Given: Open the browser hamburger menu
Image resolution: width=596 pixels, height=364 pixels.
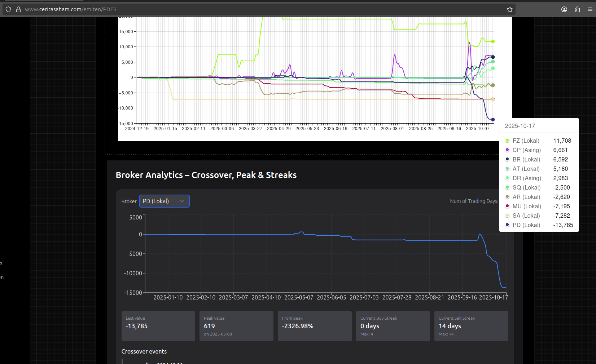Looking at the screenshot, I should point(590,9).
